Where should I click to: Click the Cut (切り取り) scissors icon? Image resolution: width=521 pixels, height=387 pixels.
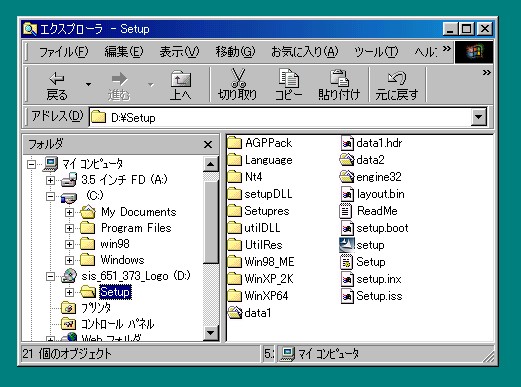pyautogui.click(x=238, y=78)
